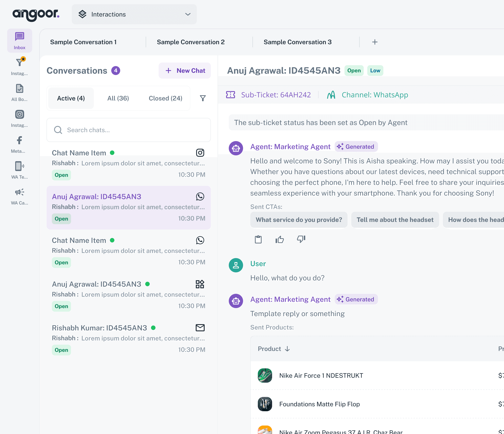Click the New Chat button

click(185, 71)
